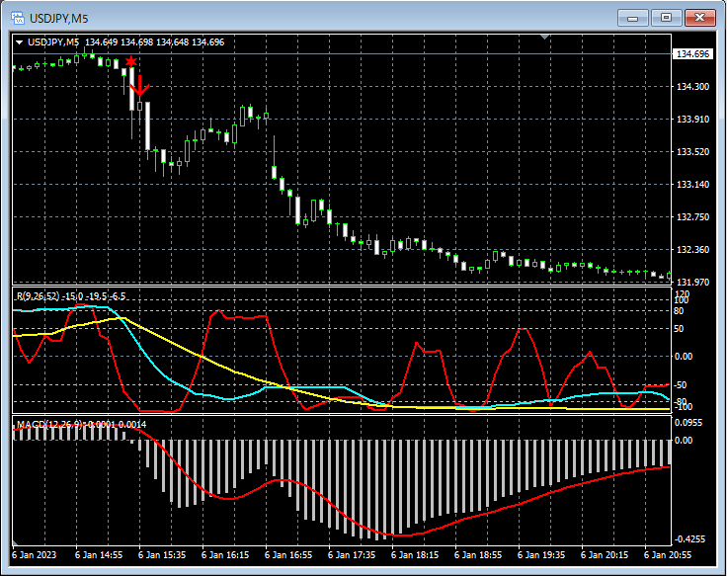Click the 134.300 price scale level
Screen dimensions: 728x576
(x=690, y=87)
